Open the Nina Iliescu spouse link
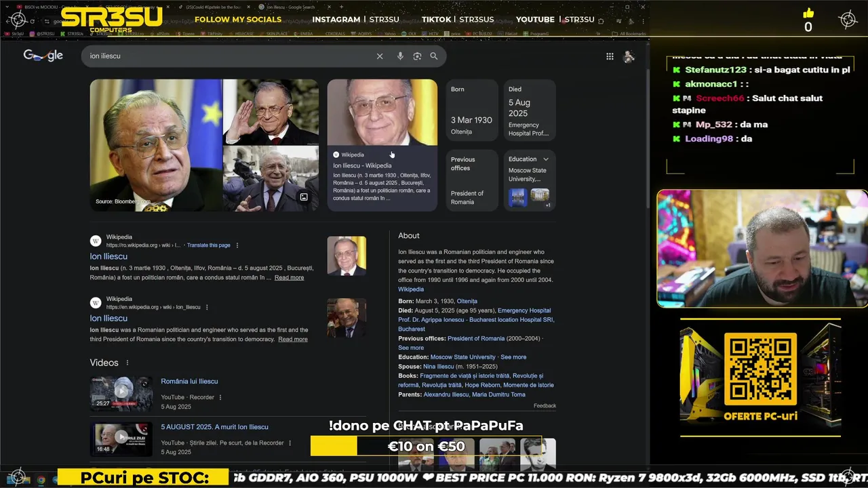The image size is (868, 488). pyautogui.click(x=439, y=367)
